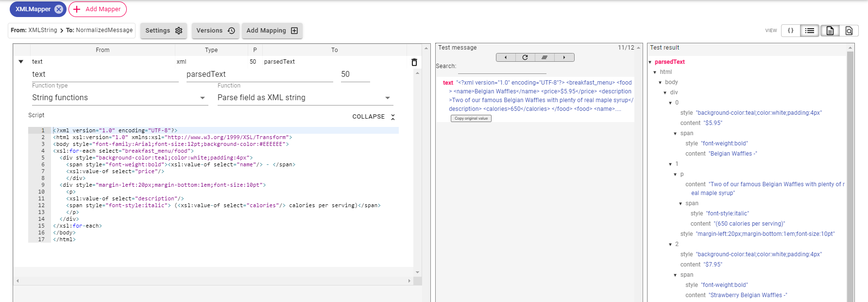
Task: Click the 'Type' column header
Action: coord(211,50)
